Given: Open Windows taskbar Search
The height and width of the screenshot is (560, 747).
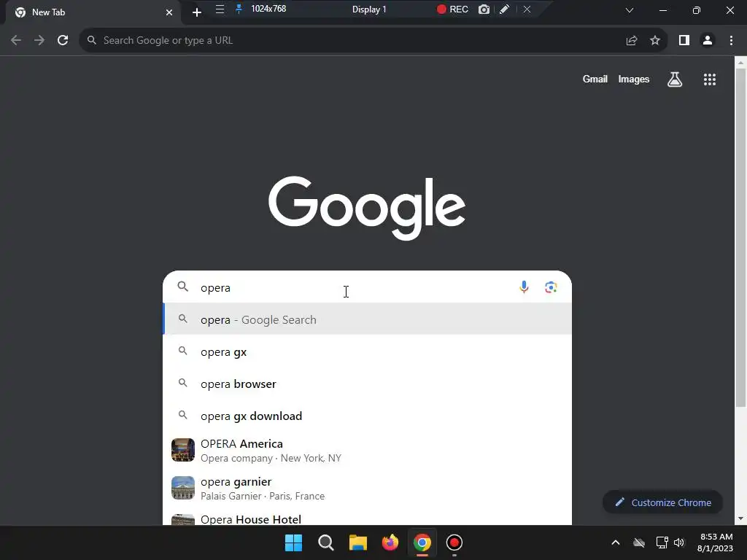Looking at the screenshot, I should [326, 542].
